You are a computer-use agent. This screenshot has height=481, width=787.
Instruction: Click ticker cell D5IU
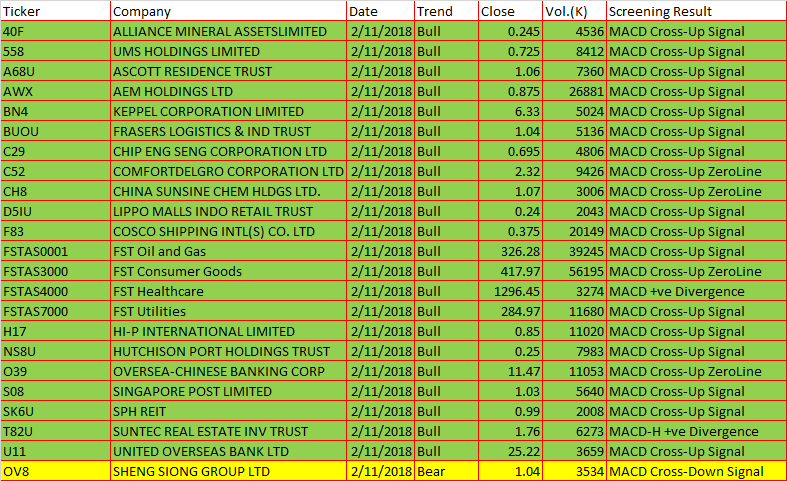(x=55, y=211)
